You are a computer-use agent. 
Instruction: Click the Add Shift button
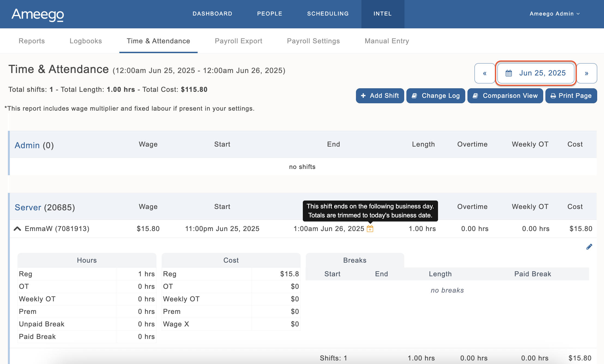click(380, 96)
